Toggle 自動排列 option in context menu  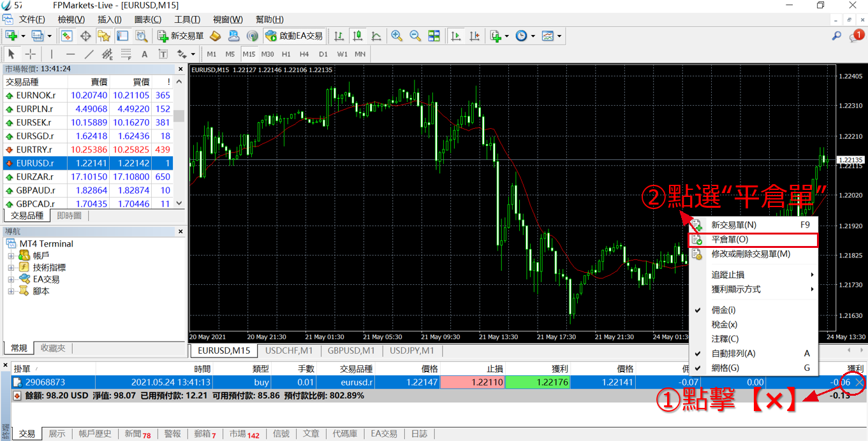pos(733,353)
